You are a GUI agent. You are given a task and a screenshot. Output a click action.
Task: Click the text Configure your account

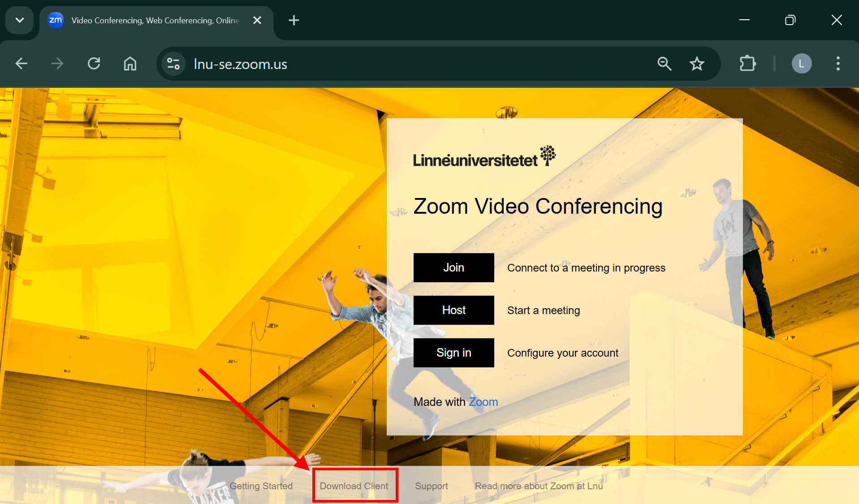pos(563,353)
